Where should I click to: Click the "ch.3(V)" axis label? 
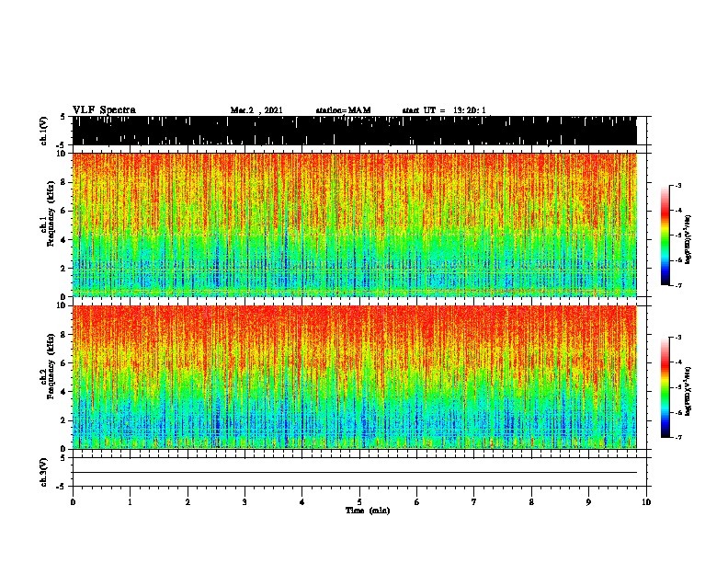pyautogui.click(x=43, y=472)
